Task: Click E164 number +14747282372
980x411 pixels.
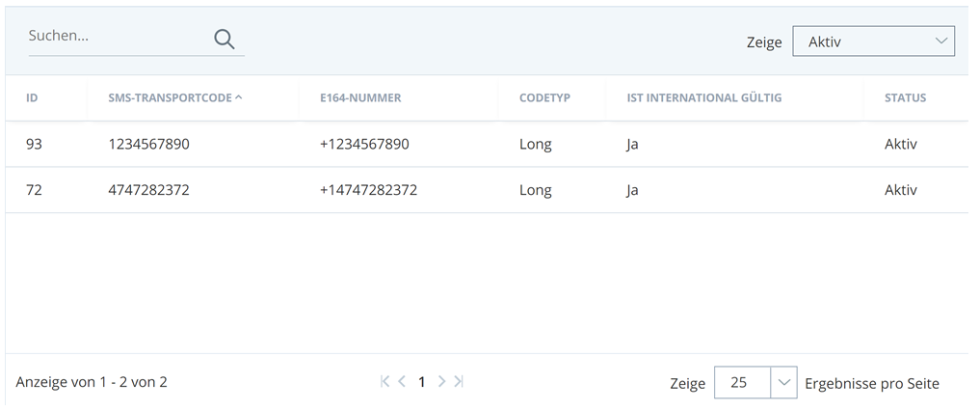Action: pos(369,189)
